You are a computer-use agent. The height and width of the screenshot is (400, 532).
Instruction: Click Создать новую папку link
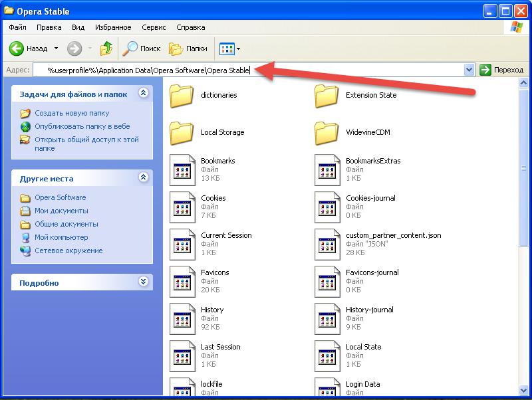72,113
